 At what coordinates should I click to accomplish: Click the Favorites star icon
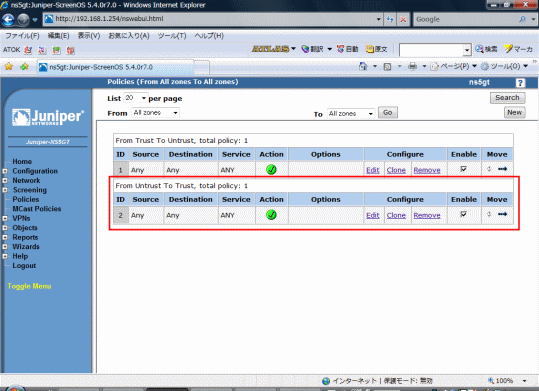click(x=9, y=66)
